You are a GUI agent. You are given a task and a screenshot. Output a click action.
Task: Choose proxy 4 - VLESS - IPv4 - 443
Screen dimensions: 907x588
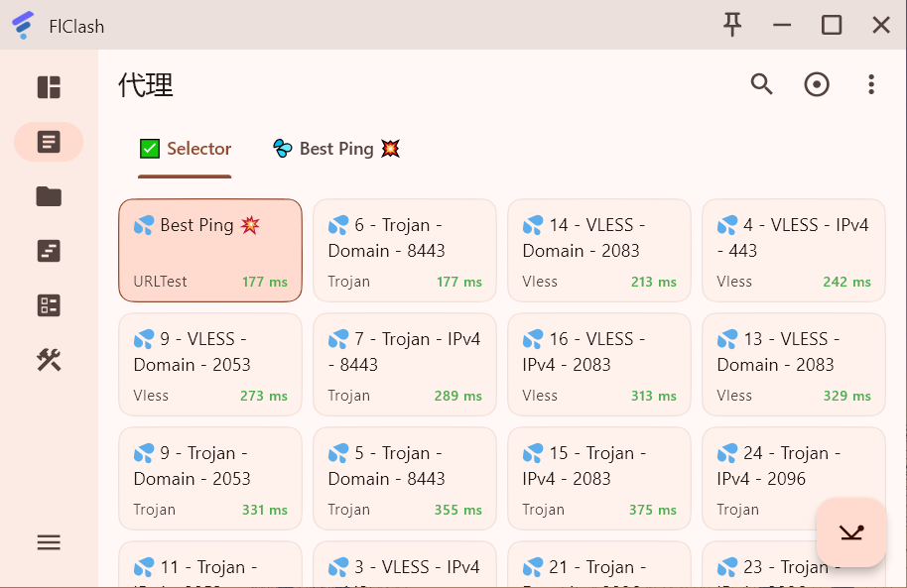tap(793, 250)
